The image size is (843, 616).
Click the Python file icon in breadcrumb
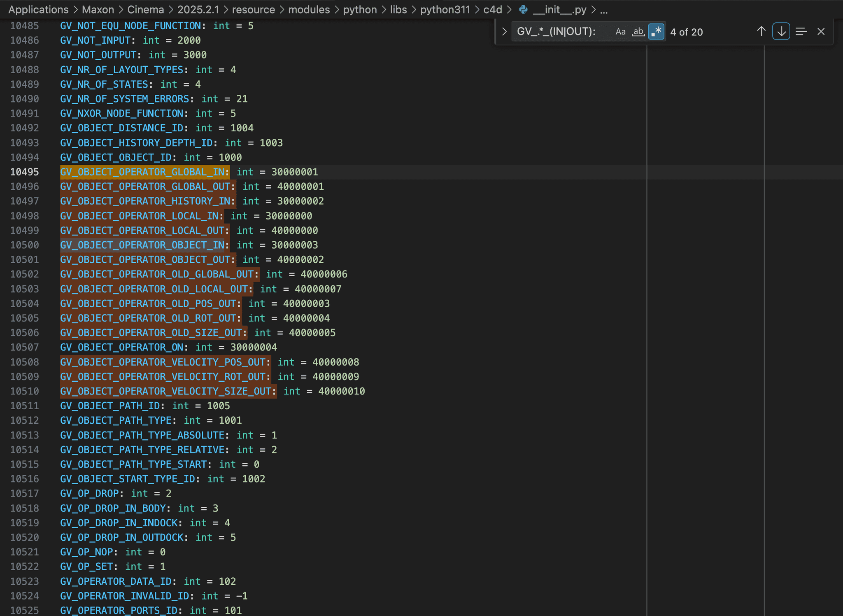pos(524,9)
